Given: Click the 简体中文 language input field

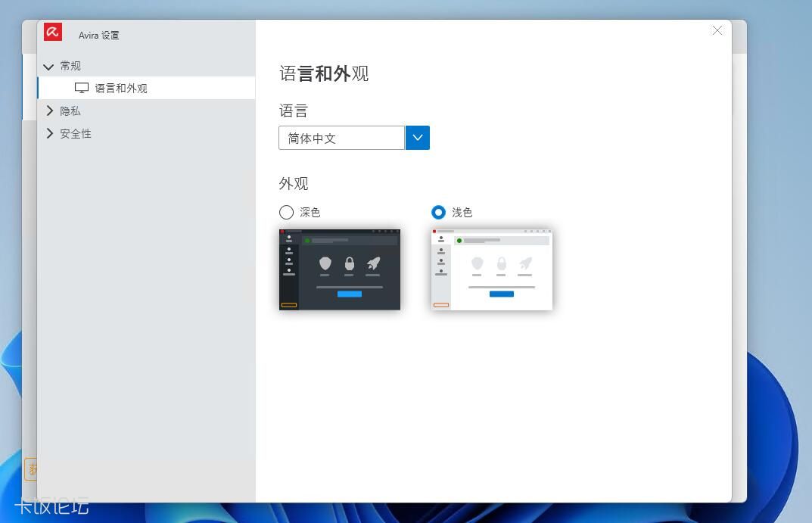Looking at the screenshot, I should pos(341,138).
